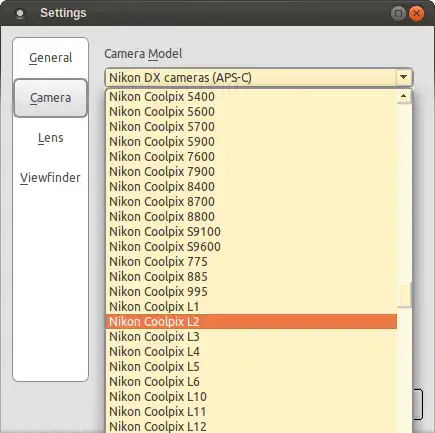Click the Camera Model dropdown arrow
The image size is (435, 433).
pyautogui.click(x=404, y=77)
